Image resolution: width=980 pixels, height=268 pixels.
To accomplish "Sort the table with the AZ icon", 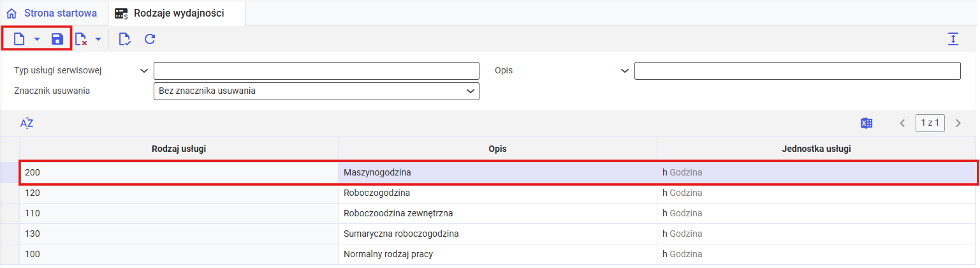I will pyautogui.click(x=27, y=123).
